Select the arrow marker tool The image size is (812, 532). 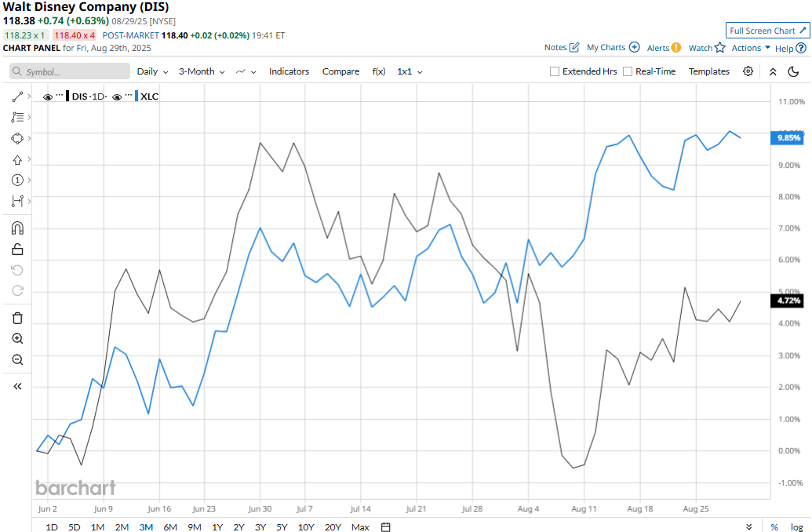click(x=17, y=159)
